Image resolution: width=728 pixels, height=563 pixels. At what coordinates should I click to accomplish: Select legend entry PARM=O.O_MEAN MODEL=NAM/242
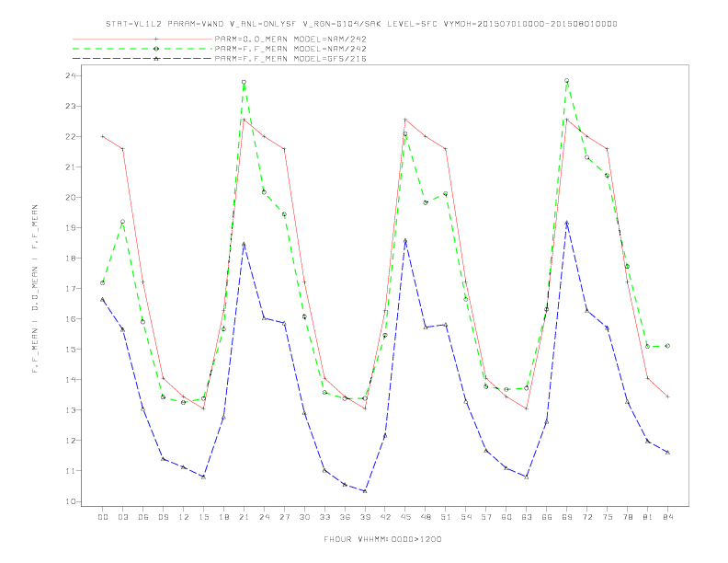tap(290, 39)
